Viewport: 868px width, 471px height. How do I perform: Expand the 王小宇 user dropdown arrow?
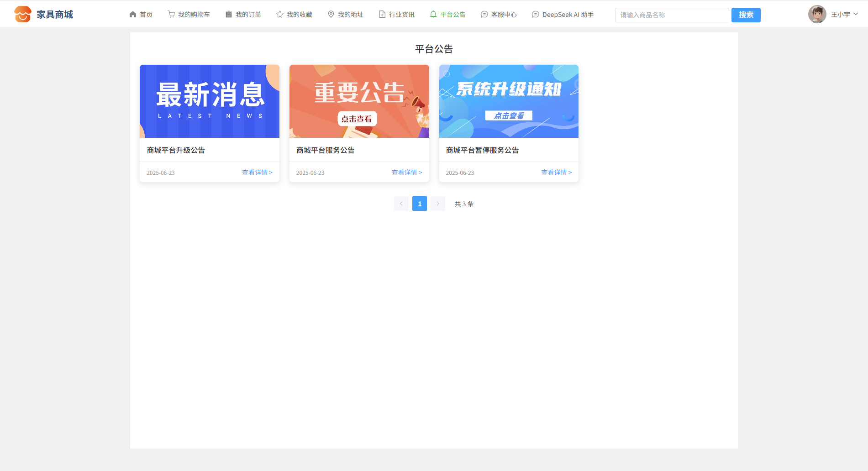(856, 14)
